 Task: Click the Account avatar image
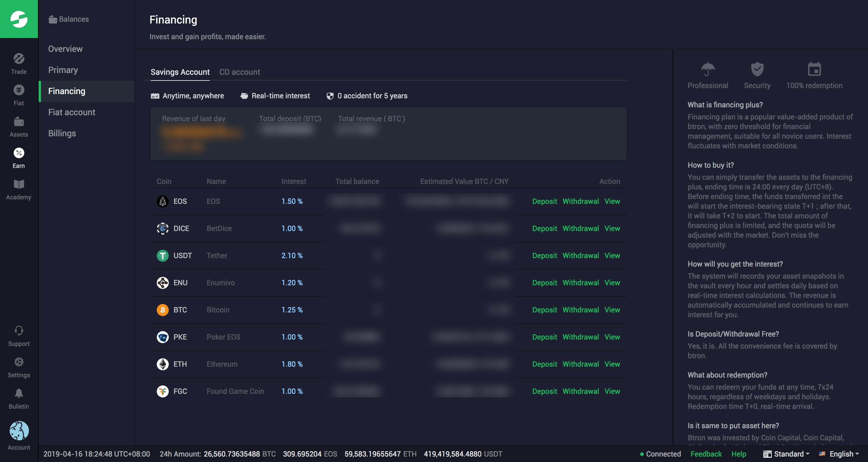(19, 431)
